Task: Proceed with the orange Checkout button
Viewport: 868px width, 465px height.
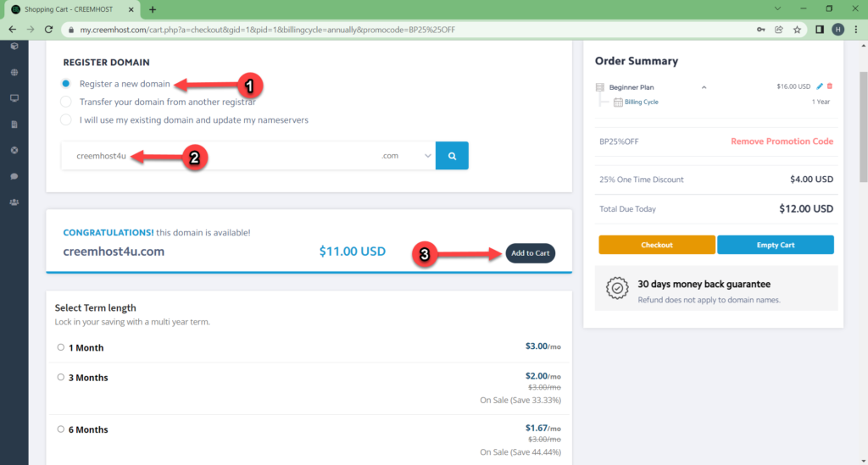Action: tap(657, 245)
